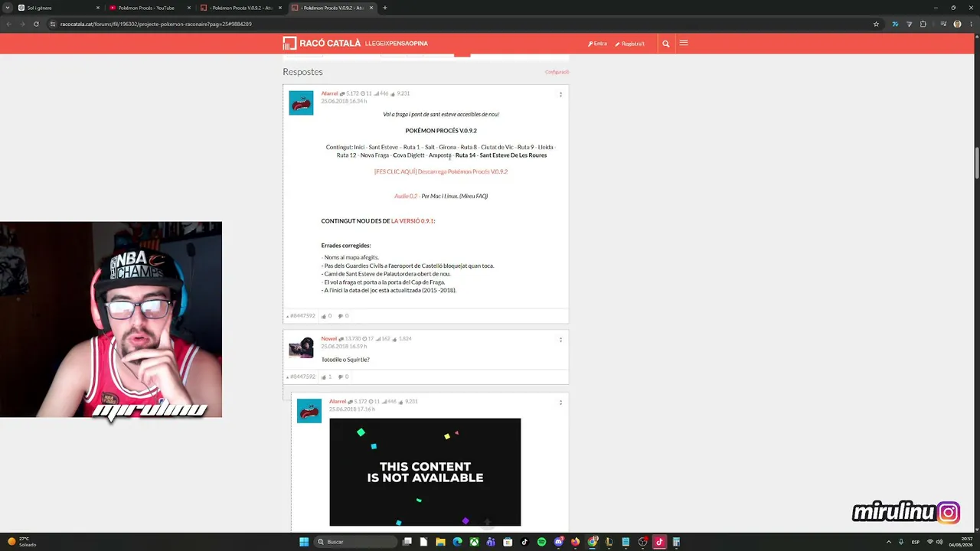Open the Xbox app from the taskbar
The image size is (980, 551).
[474, 542]
